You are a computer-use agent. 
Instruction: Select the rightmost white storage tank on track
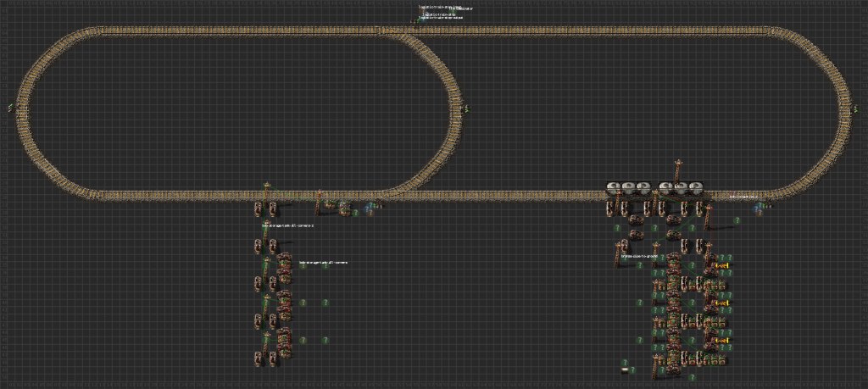[695, 188]
